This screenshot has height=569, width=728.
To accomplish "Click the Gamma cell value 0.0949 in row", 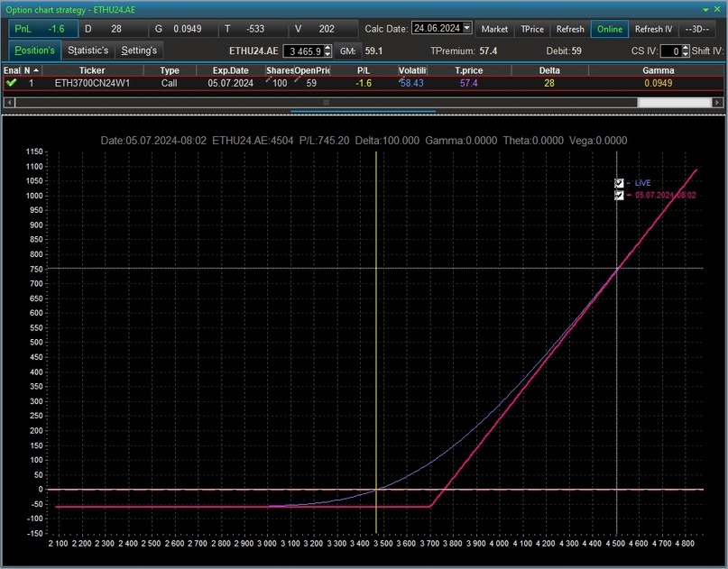I will (x=658, y=83).
